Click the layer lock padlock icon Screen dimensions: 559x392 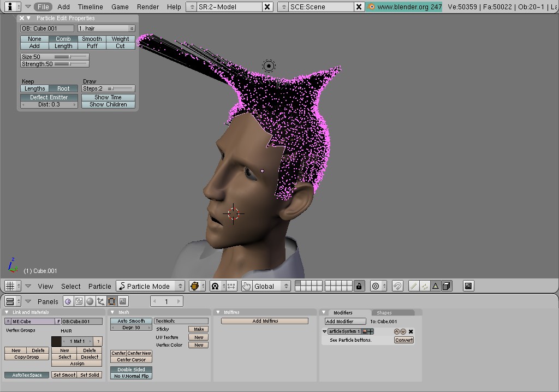coord(359,286)
